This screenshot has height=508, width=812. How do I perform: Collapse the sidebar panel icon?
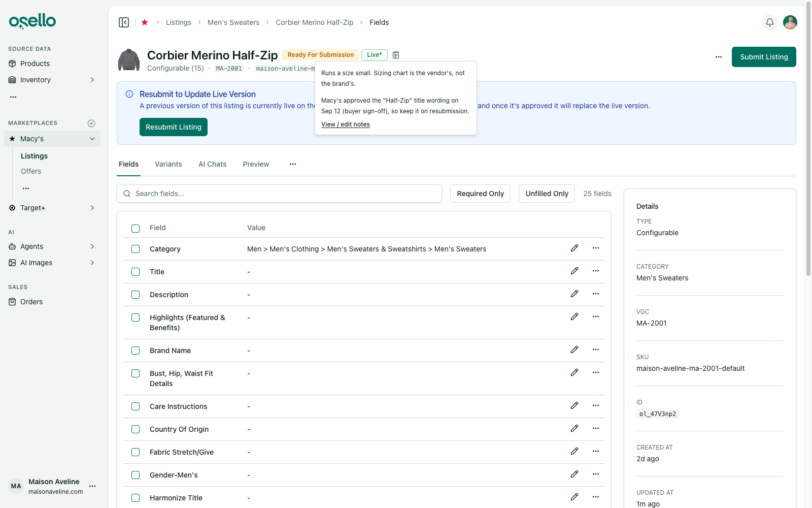124,22
